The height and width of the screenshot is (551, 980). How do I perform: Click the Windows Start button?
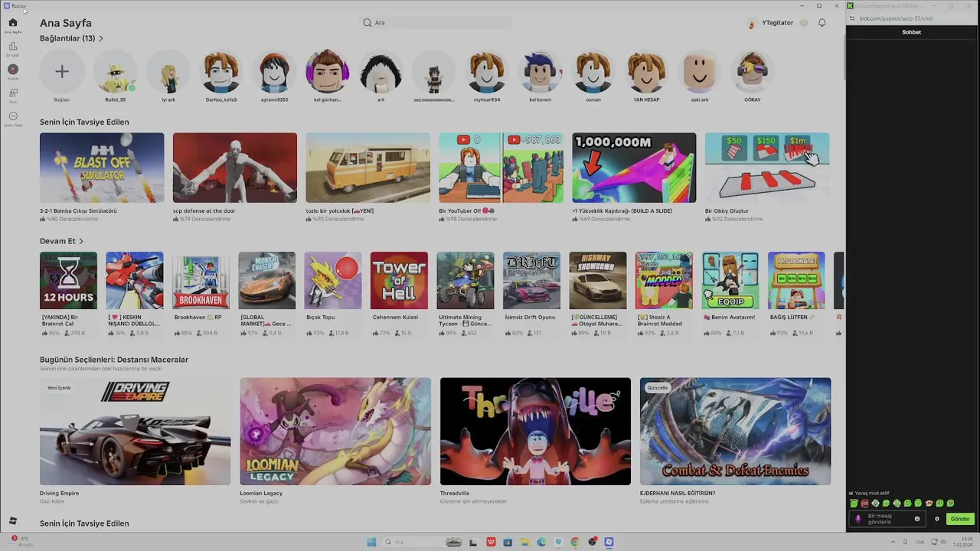371,542
